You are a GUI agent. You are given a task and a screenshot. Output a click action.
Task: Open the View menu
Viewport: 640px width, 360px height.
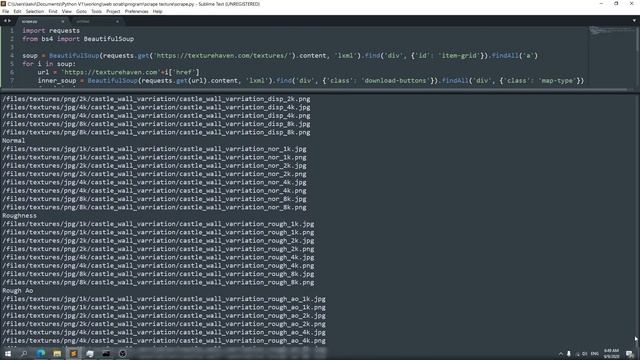[67, 11]
